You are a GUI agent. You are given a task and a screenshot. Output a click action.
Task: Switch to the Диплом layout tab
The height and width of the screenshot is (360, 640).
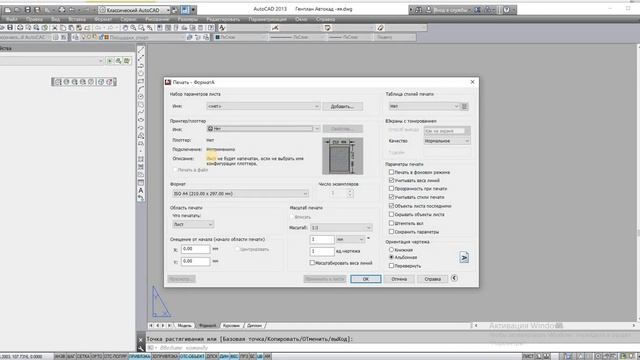(254, 326)
